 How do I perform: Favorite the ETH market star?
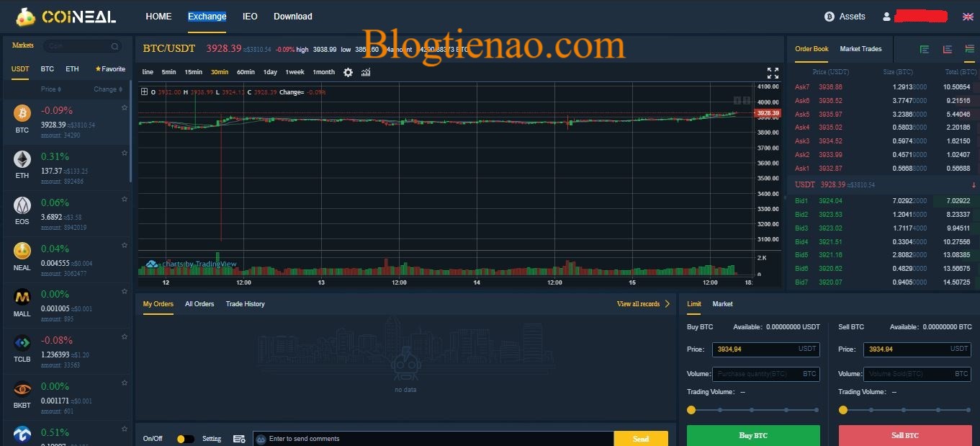pyautogui.click(x=125, y=153)
